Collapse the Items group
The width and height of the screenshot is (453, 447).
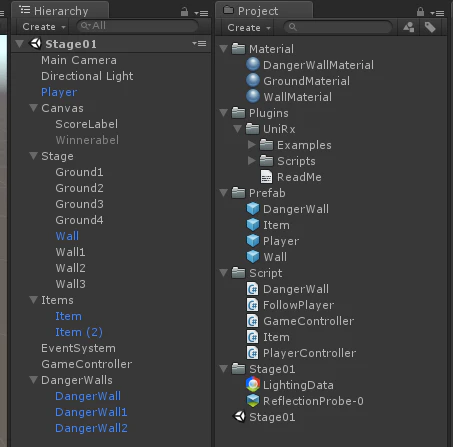pos(33,300)
